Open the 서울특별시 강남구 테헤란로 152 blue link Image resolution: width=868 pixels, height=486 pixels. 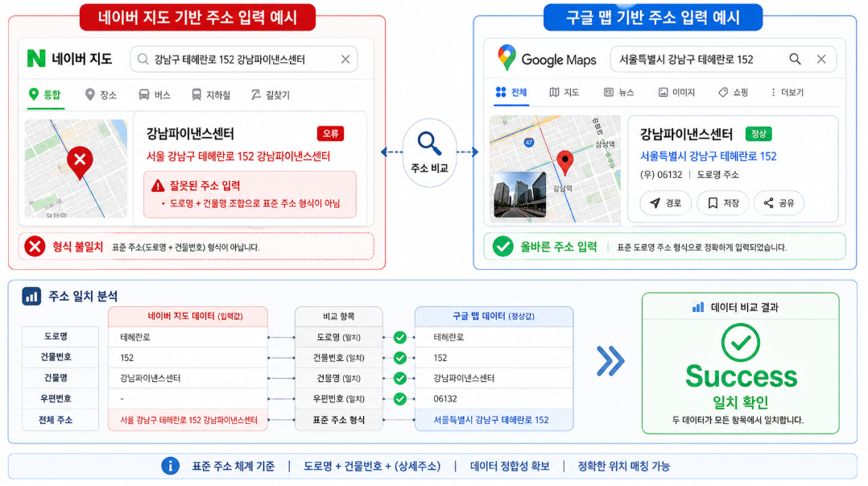(x=708, y=156)
